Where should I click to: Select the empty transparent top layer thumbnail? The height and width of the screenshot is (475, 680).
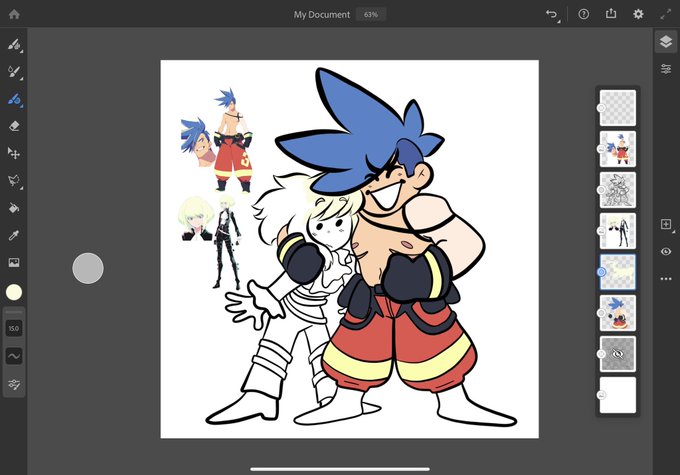618,108
